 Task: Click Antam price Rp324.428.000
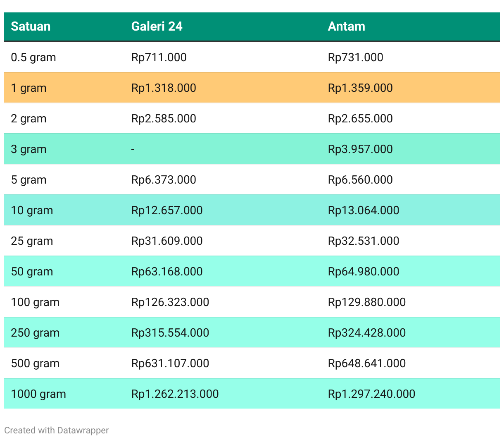point(366,333)
